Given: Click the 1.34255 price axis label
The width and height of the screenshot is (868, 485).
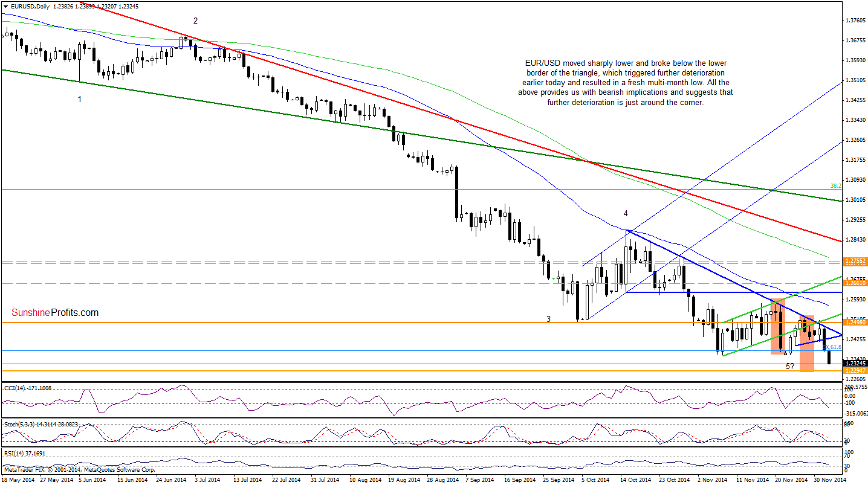Looking at the screenshot, I should pos(855,100).
